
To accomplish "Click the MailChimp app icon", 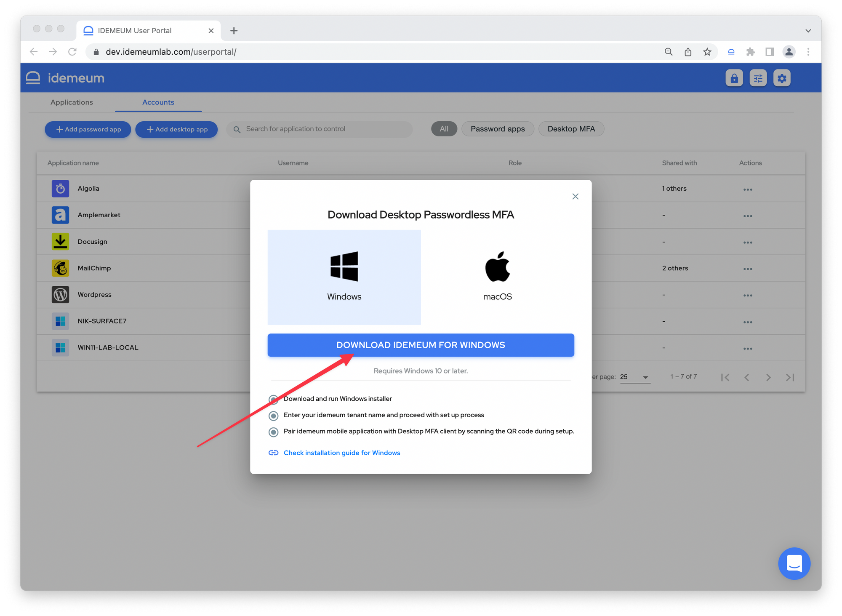I will (60, 268).
